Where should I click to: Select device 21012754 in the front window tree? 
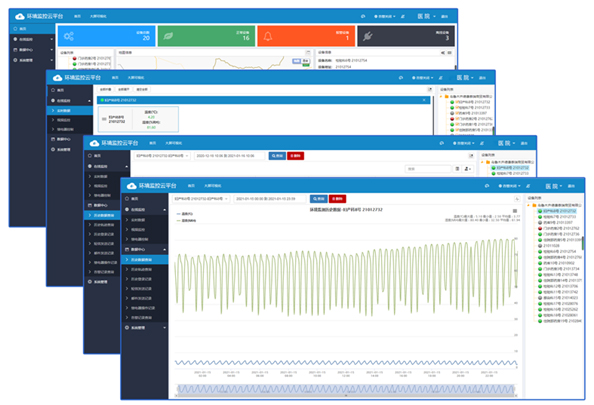pyautogui.click(x=557, y=252)
